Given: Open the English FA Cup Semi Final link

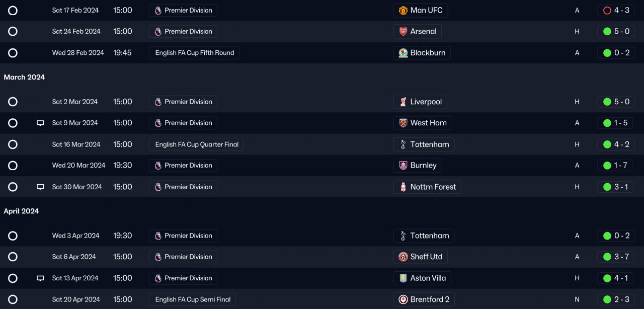Looking at the screenshot, I should [192, 299].
